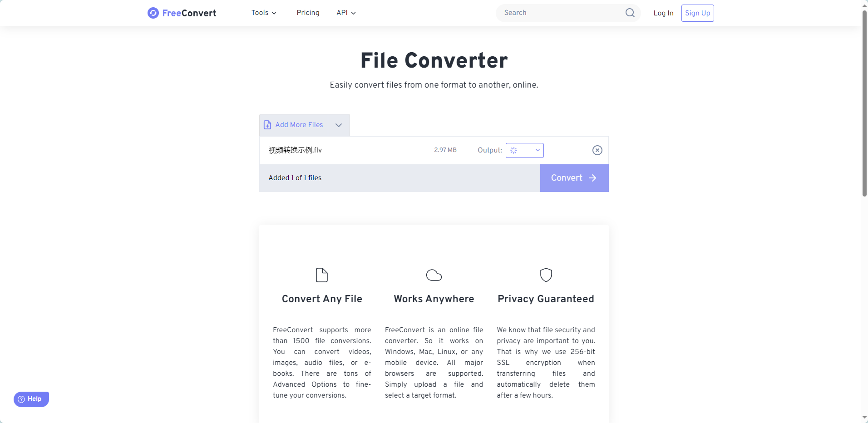Click the file name 视频转换示例.flv
The height and width of the screenshot is (423, 868).
[x=295, y=150]
